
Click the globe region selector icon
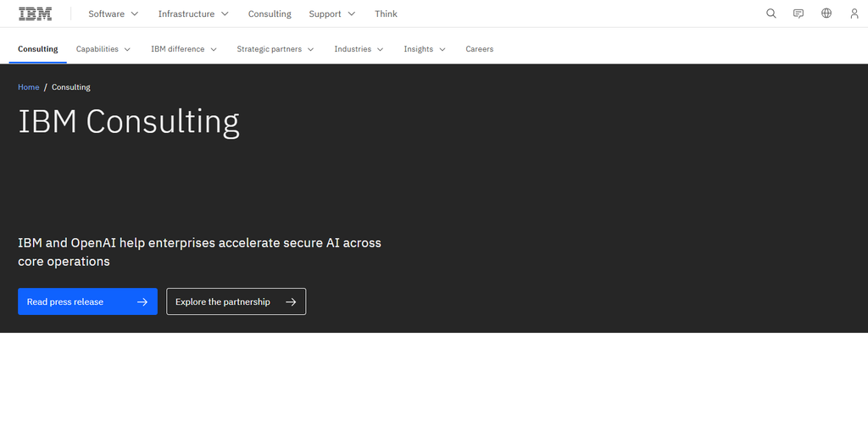826,14
